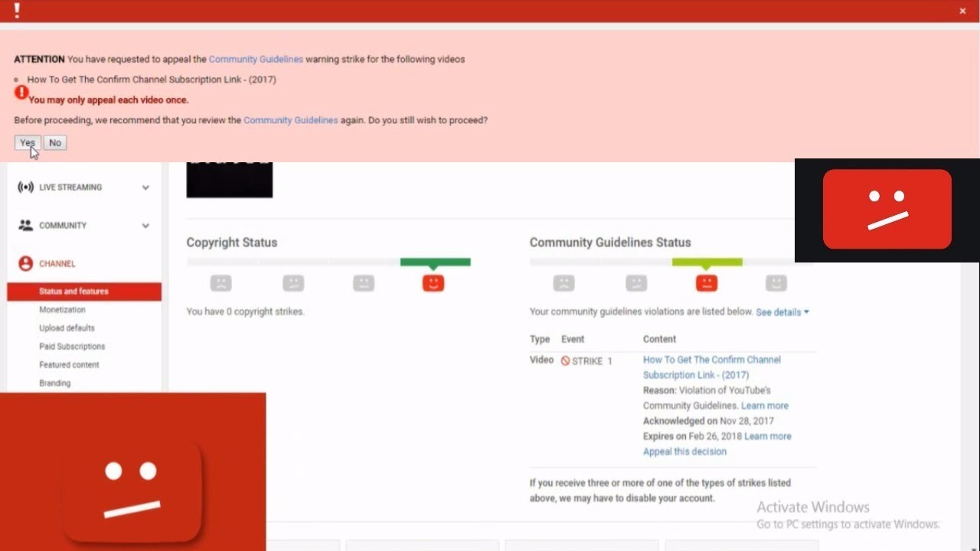Click the Copyright Status heading

(x=232, y=243)
